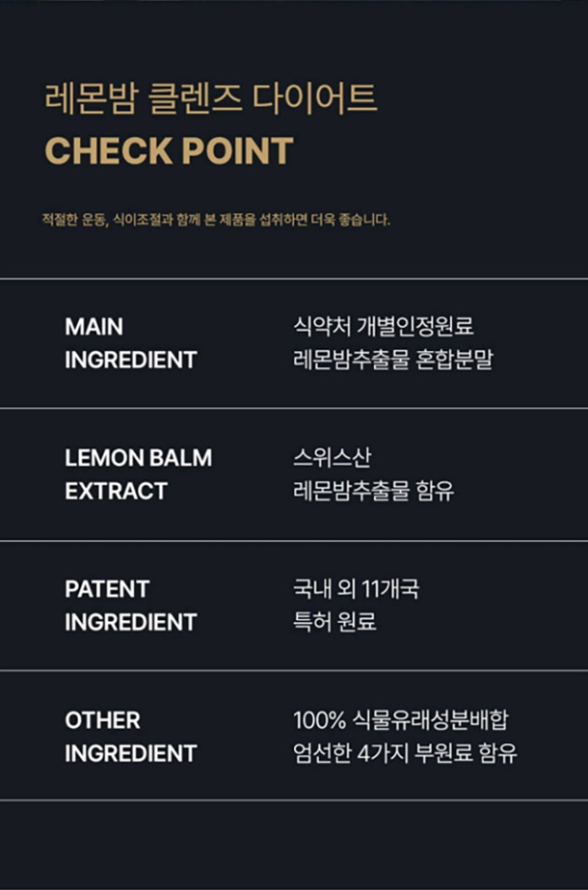Select the 국내 외 11개국 text
588x890 pixels.
[356, 588]
